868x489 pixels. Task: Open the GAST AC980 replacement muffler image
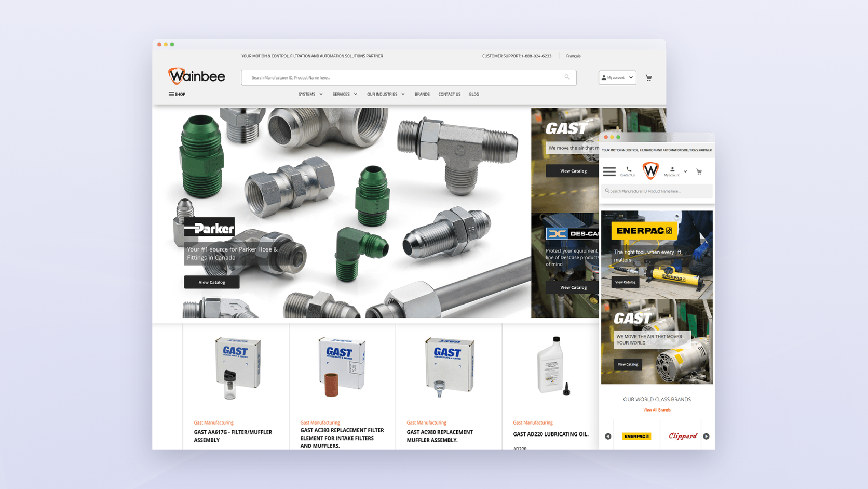click(449, 366)
